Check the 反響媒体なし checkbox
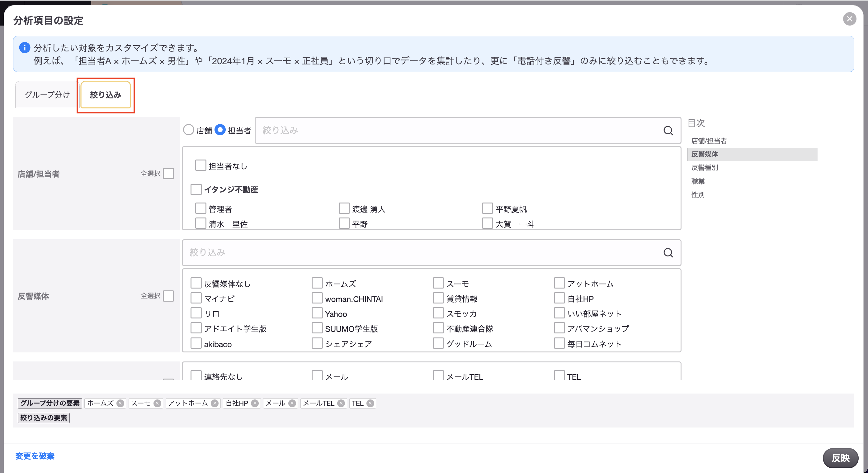 [196, 283]
